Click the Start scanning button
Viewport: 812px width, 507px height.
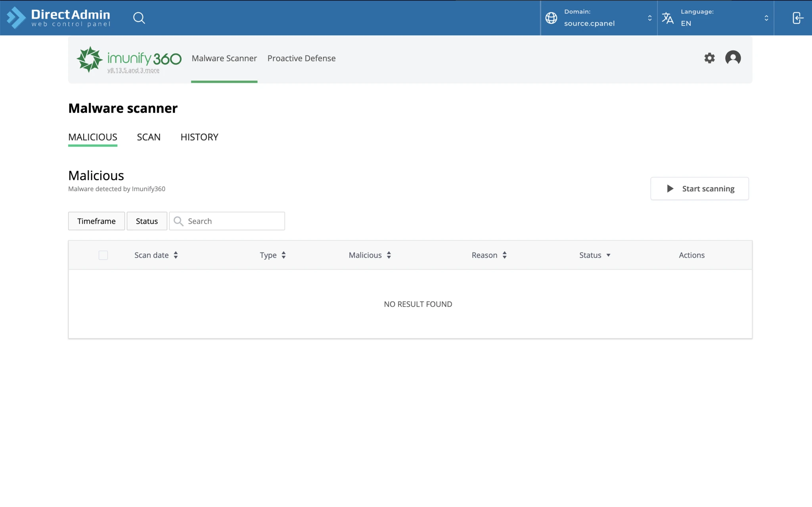coord(699,189)
